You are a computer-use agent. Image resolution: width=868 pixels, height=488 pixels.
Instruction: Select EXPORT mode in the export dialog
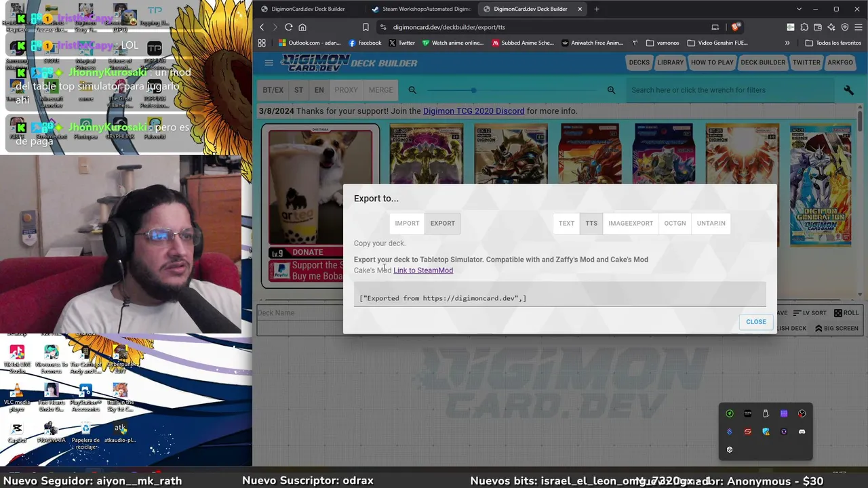[442, 223]
